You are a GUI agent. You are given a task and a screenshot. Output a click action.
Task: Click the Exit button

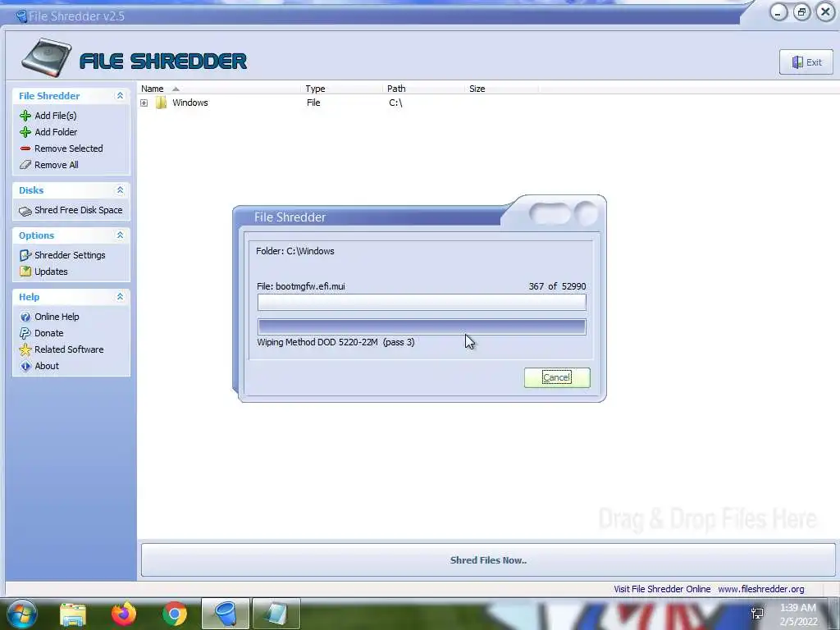(806, 62)
